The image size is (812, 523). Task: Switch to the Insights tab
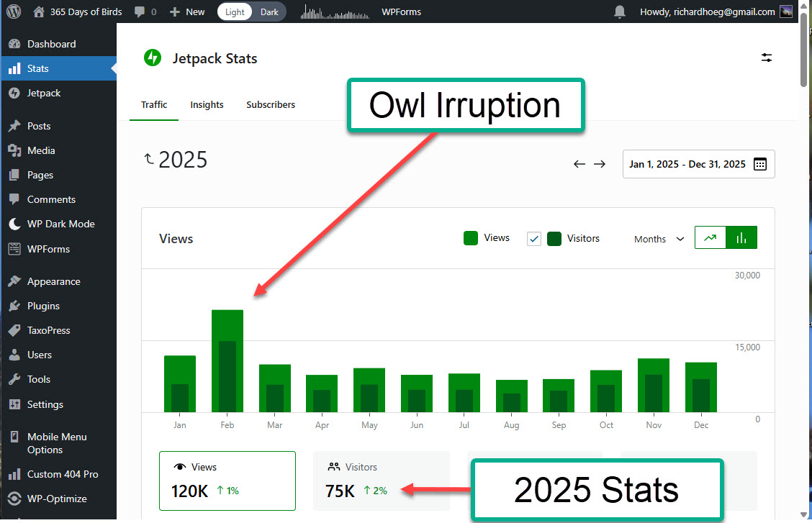(207, 104)
